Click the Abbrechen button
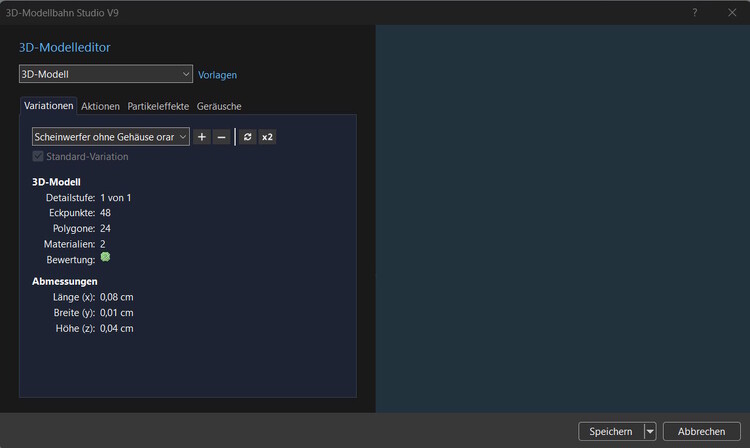This screenshot has height=448, width=750. [701, 431]
